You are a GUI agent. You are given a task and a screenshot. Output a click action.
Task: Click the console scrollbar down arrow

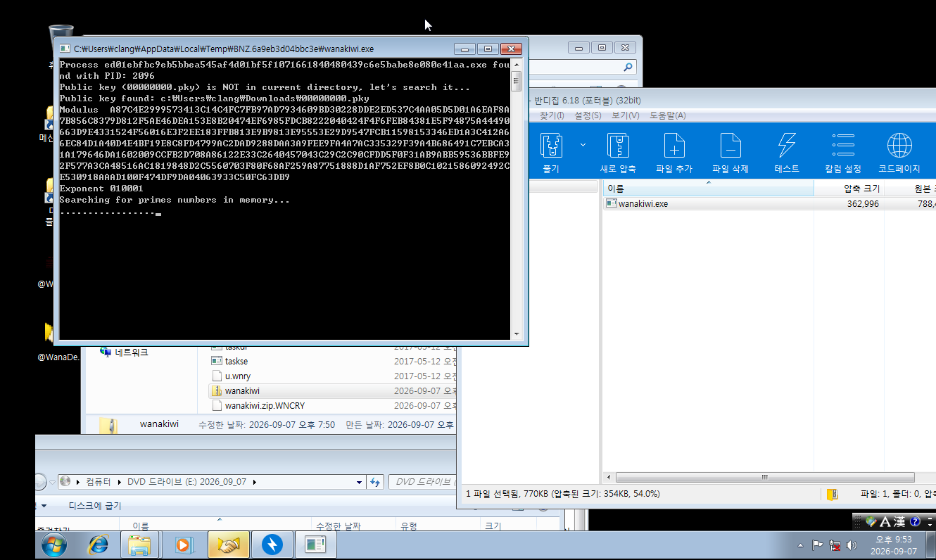tap(517, 334)
